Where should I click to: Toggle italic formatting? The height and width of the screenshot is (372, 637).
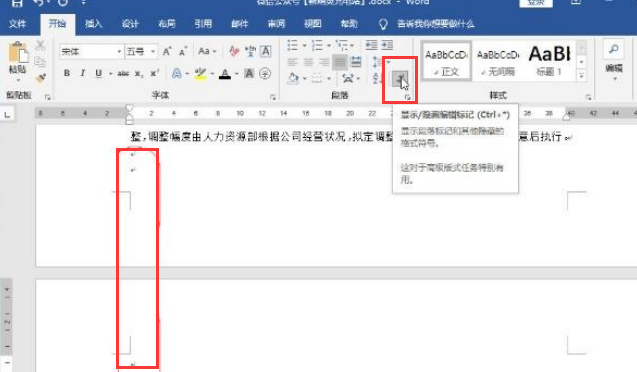pyautogui.click(x=83, y=74)
